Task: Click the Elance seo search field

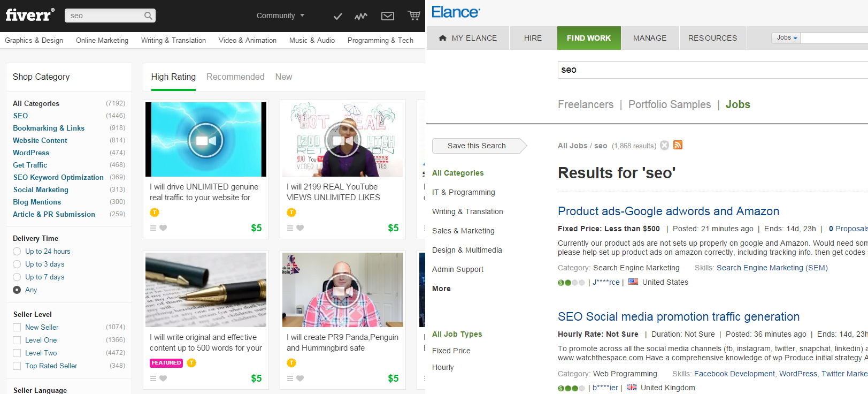Action: point(712,70)
